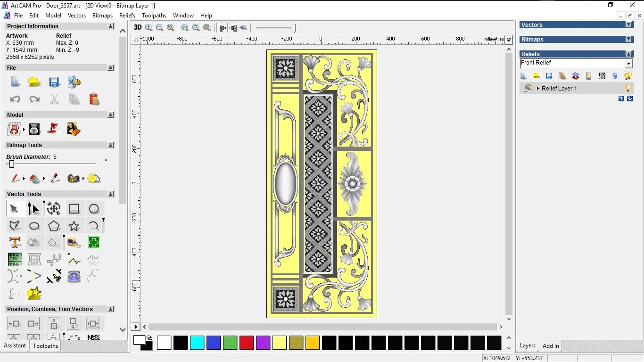644x362 pixels.
Task: Open the Toolpaths menu
Action: (x=154, y=16)
